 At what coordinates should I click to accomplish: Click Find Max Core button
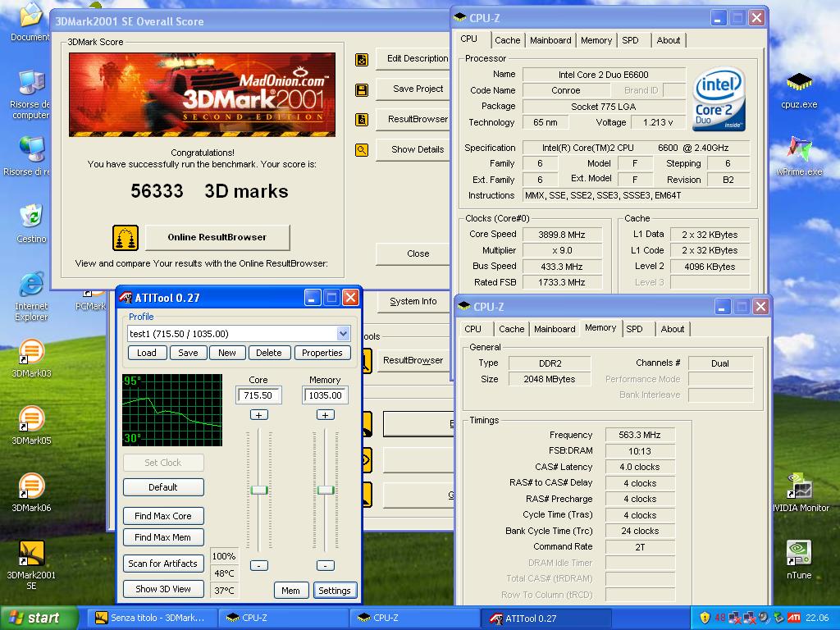coord(163,516)
